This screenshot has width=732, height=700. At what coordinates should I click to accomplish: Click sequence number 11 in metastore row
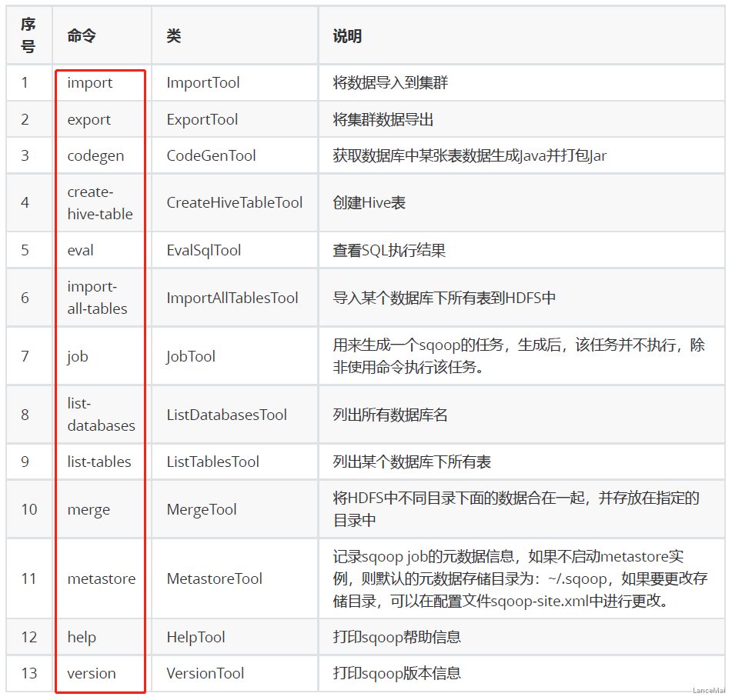pyautogui.click(x=28, y=579)
